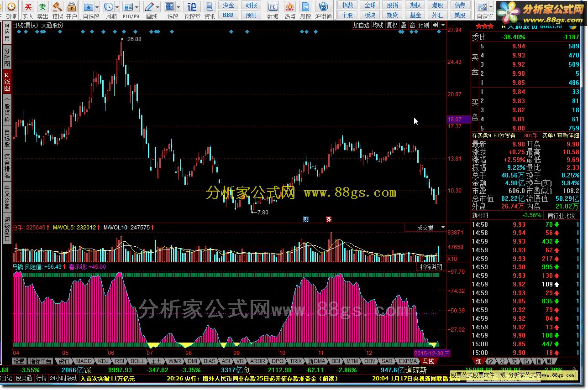The height and width of the screenshot is (390, 588).
Task: Click the 指数 index button
Action: 347,5
